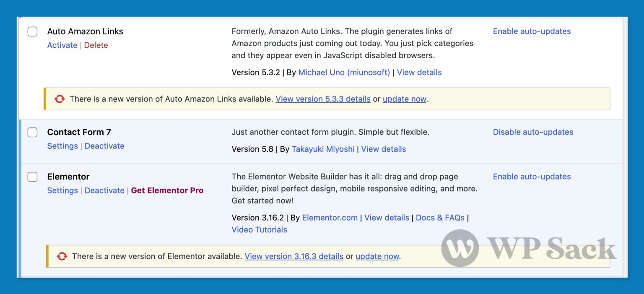Check the Elementor plugin checkbox
This screenshot has height=294, width=644.
tap(32, 177)
